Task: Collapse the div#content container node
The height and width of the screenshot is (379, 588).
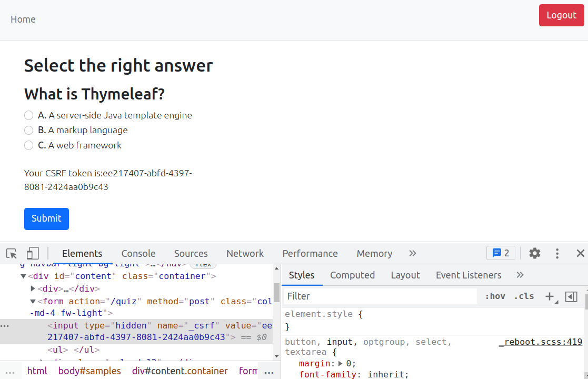Action: [x=24, y=276]
